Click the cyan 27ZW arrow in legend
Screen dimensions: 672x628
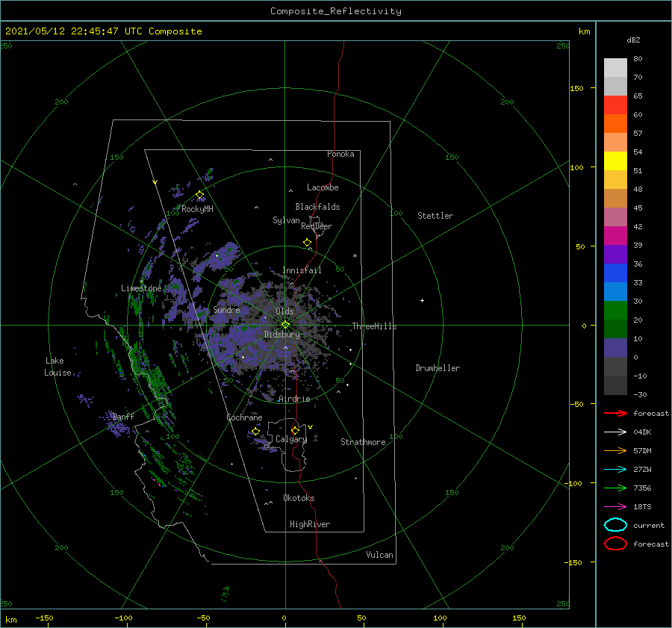point(615,470)
